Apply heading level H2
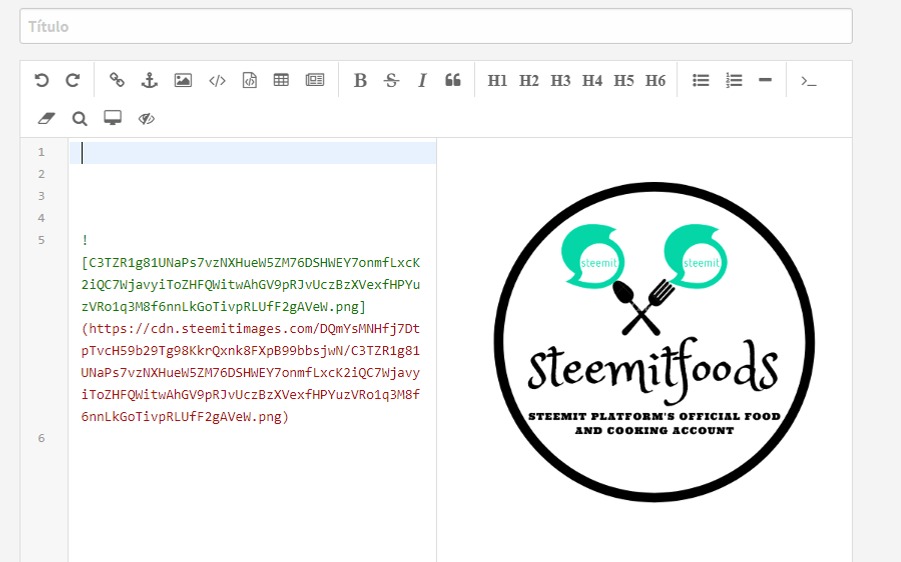The width and height of the screenshot is (901, 562). click(529, 80)
